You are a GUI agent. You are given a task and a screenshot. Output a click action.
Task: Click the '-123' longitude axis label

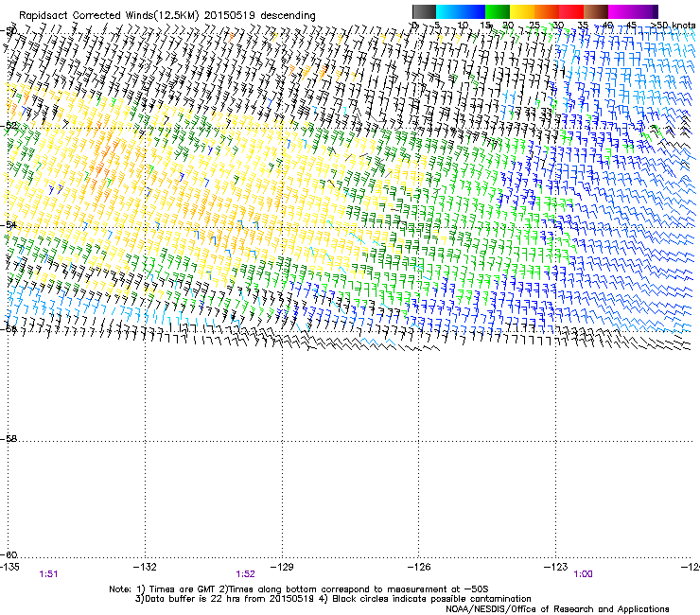pos(555,567)
